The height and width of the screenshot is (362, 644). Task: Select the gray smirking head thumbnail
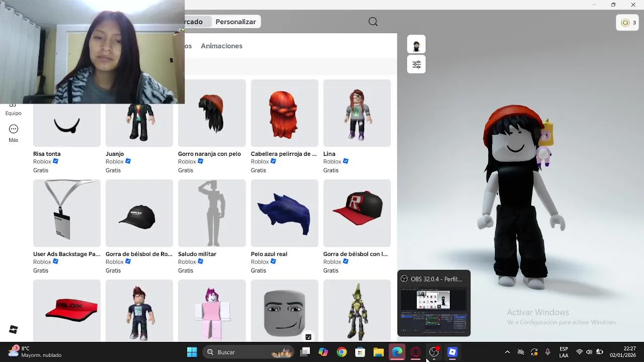284,311
